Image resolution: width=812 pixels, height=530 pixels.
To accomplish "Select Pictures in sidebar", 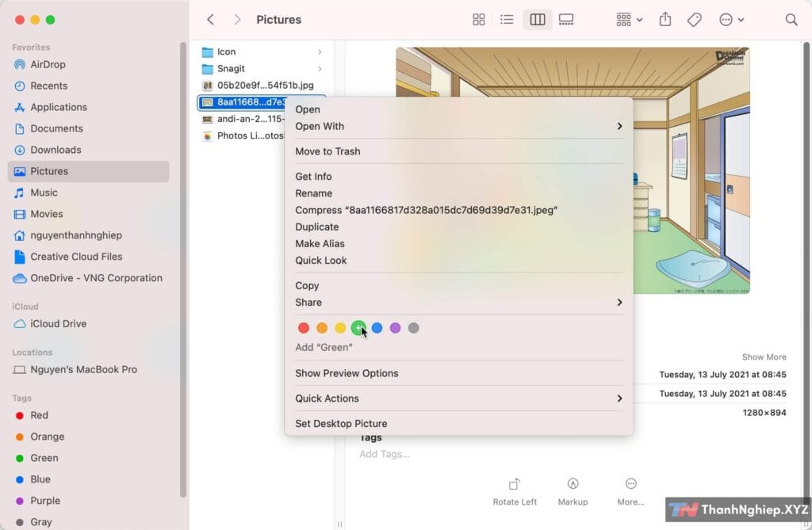I will point(89,171).
